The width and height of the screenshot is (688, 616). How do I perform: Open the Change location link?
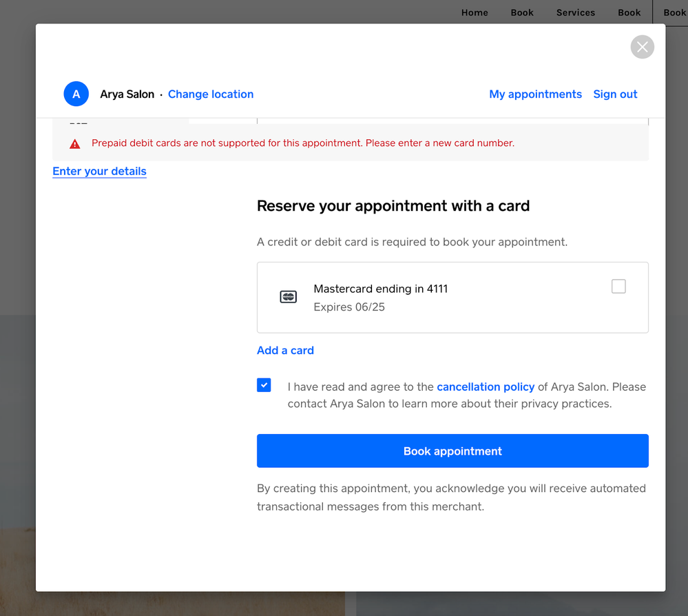(x=211, y=94)
